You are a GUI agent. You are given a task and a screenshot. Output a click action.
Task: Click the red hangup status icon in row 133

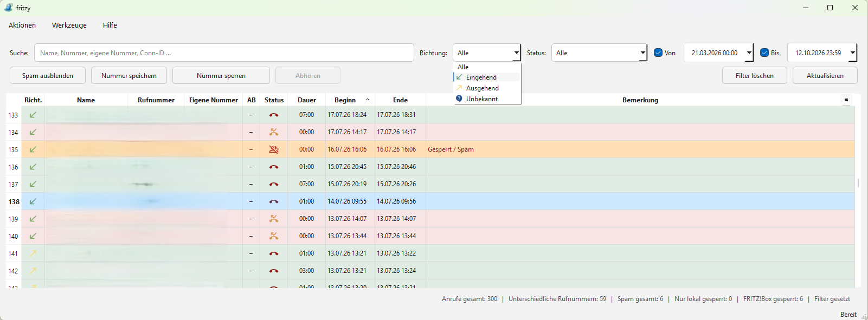coord(274,115)
